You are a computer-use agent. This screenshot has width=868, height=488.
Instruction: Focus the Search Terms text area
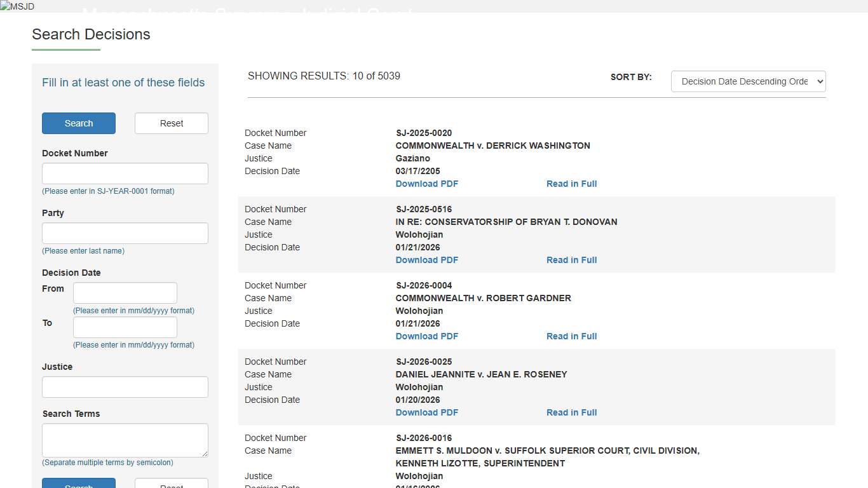tap(125, 440)
